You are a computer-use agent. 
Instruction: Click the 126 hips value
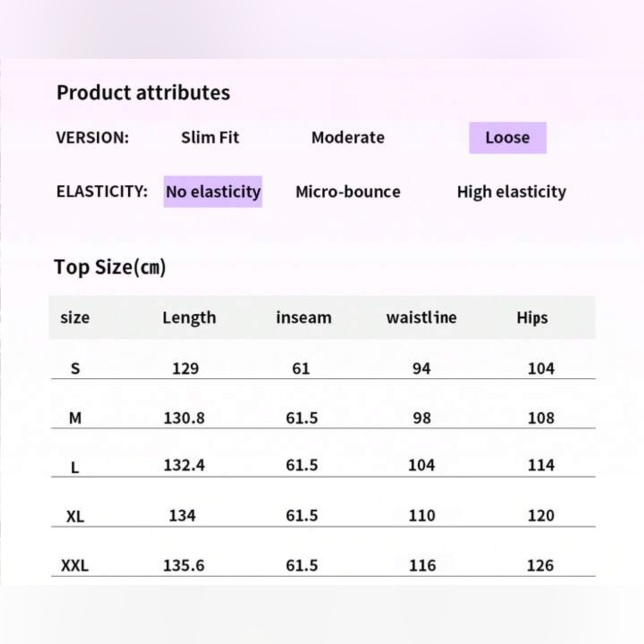tap(540, 565)
